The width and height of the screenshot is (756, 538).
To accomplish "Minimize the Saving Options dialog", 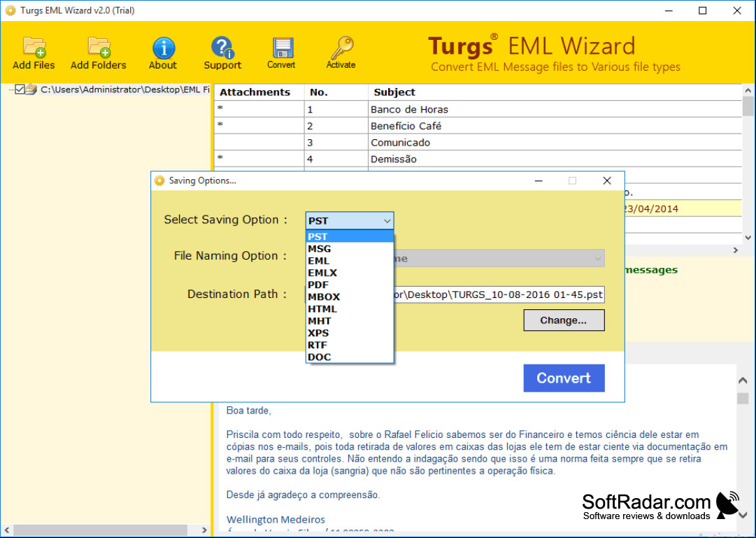I will click(539, 180).
